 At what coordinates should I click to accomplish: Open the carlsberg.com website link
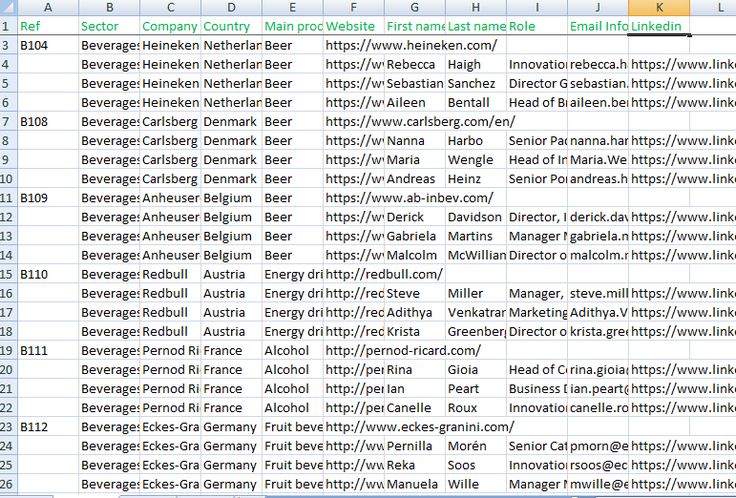pos(420,122)
